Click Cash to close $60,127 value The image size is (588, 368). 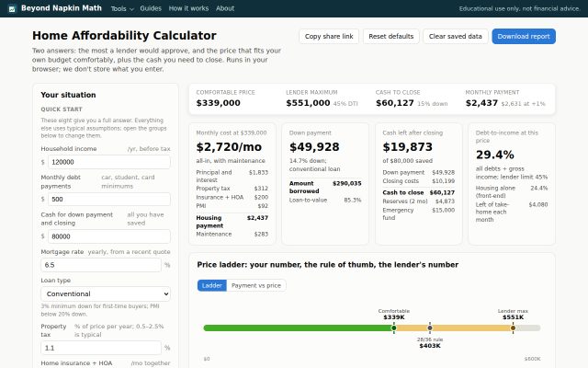(x=395, y=103)
